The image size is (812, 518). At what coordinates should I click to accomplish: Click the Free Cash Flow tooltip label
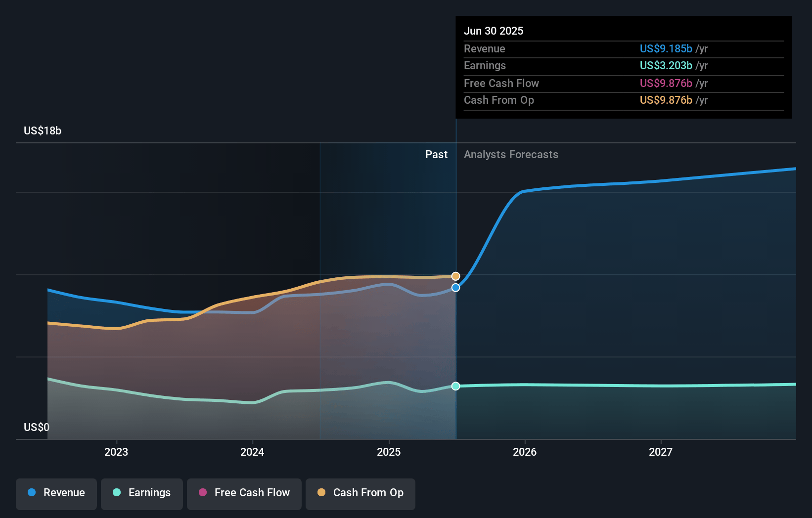pos(501,83)
